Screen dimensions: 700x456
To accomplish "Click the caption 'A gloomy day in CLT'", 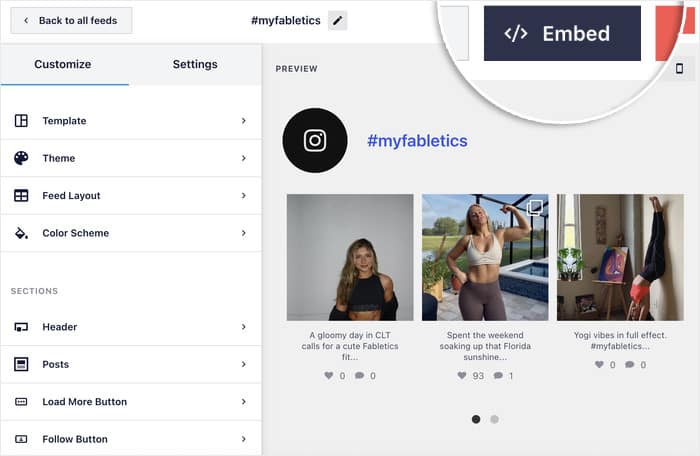I will (350, 335).
